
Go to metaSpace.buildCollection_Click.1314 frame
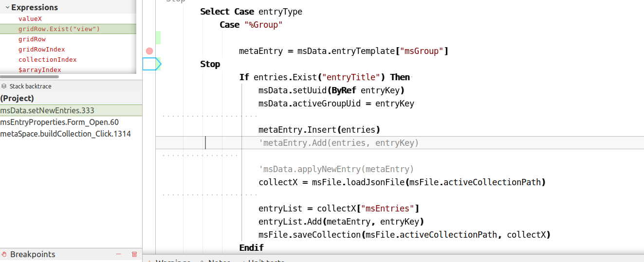(x=65, y=134)
